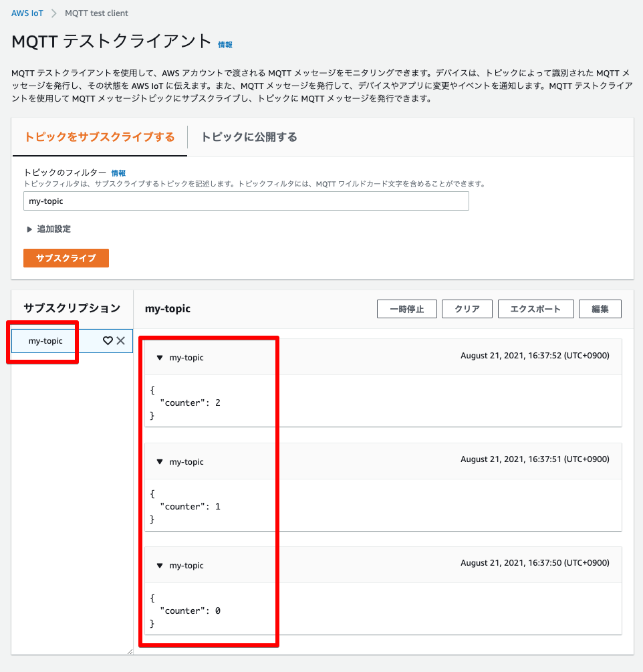Click the topic filter input containing my-topic
This screenshot has height=672, width=643.
tap(247, 201)
